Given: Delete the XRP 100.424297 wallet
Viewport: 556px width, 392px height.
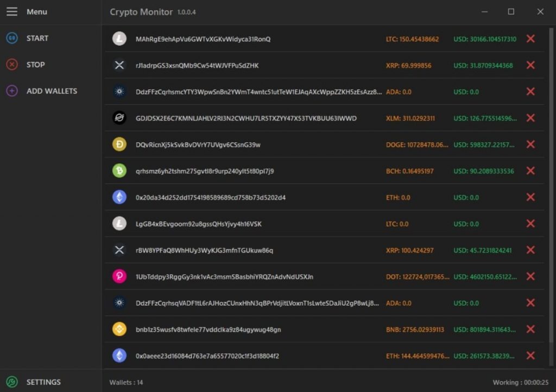Looking at the screenshot, I should [x=530, y=250].
